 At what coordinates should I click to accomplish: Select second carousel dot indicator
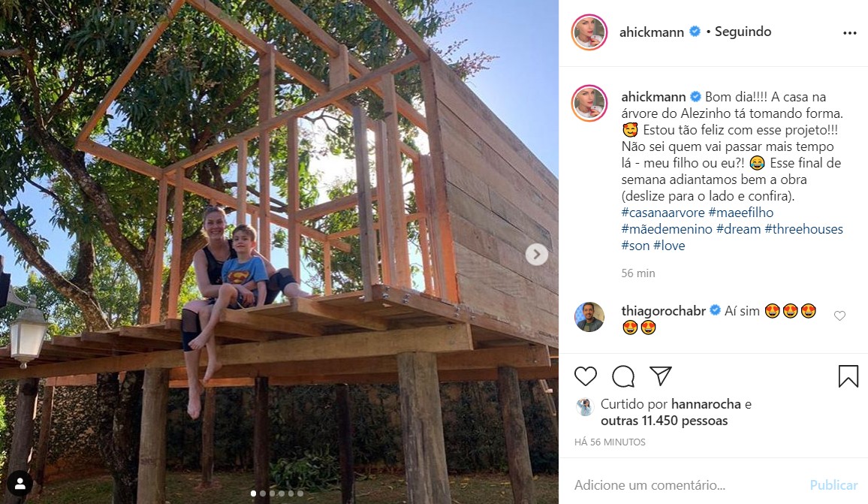[x=263, y=493]
